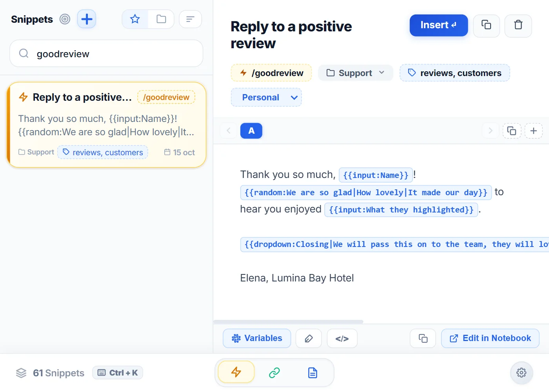Edit the /goodreview shortcut chip
Screen dimensions: 549x392
click(271, 73)
